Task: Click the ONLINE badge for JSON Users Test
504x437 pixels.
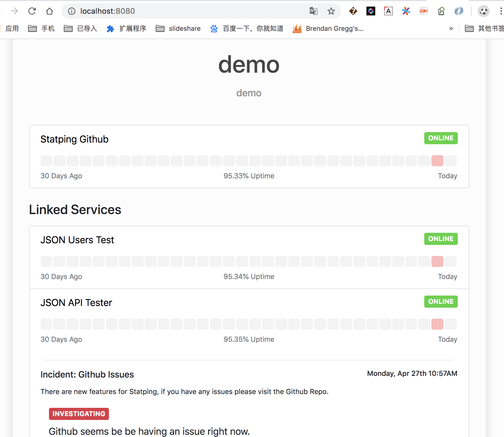Action: [441, 239]
